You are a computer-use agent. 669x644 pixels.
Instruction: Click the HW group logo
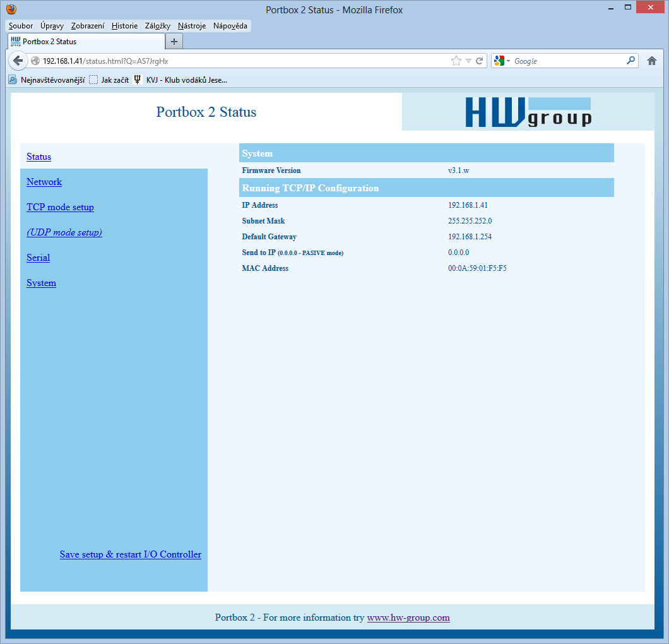[528, 112]
